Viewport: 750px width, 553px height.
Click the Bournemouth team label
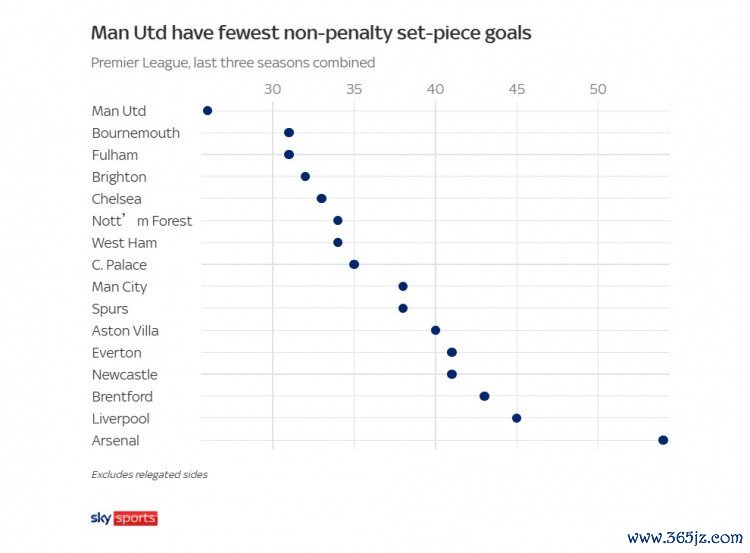point(136,133)
